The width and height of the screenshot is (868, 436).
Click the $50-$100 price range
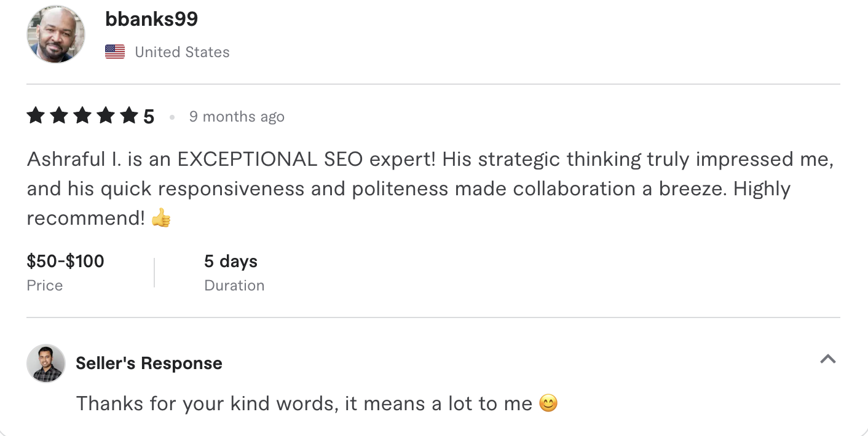pyautogui.click(x=65, y=261)
